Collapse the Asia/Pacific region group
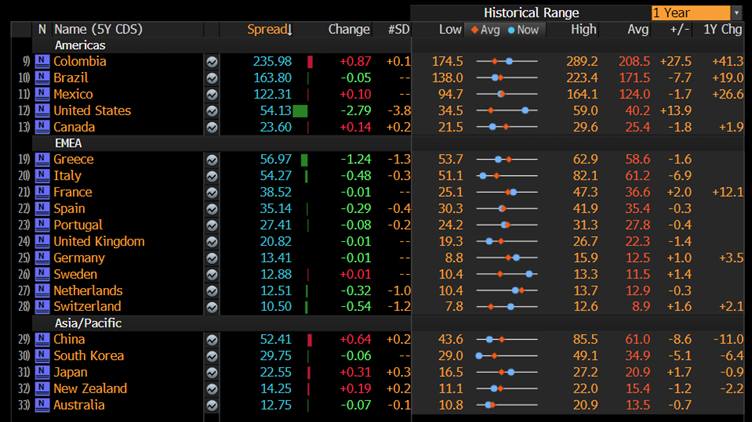 click(x=88, y=323)
